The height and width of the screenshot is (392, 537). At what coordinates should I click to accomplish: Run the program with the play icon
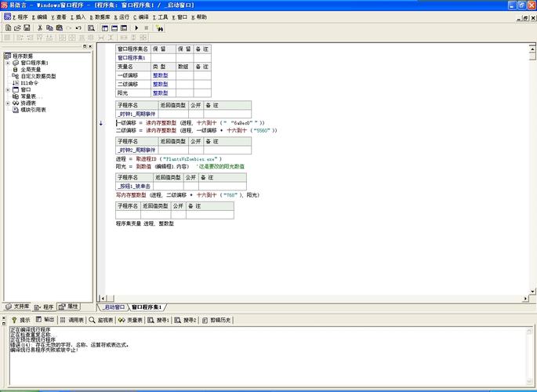(x=136, y=27)
